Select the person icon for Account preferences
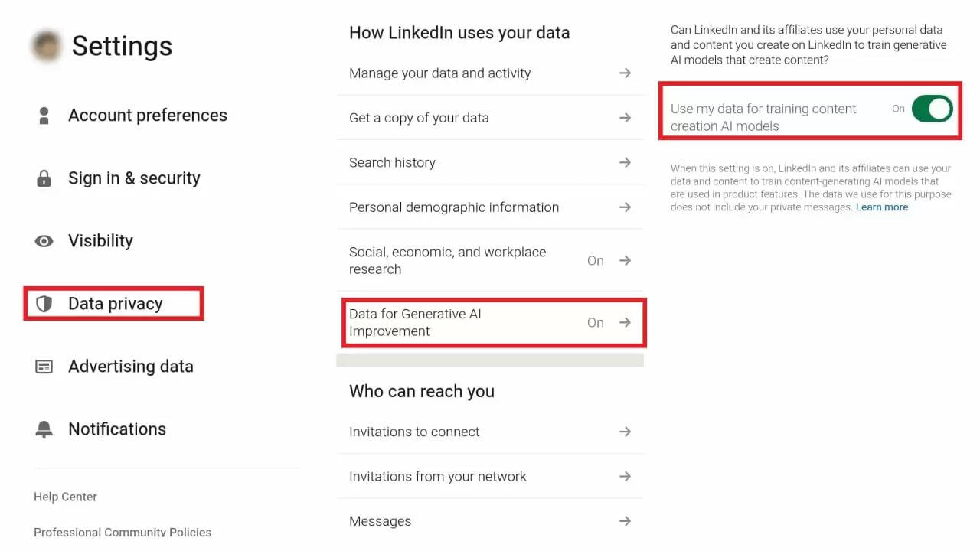The height and width of the screenshot is (551, 980). (x=43, y=115)
